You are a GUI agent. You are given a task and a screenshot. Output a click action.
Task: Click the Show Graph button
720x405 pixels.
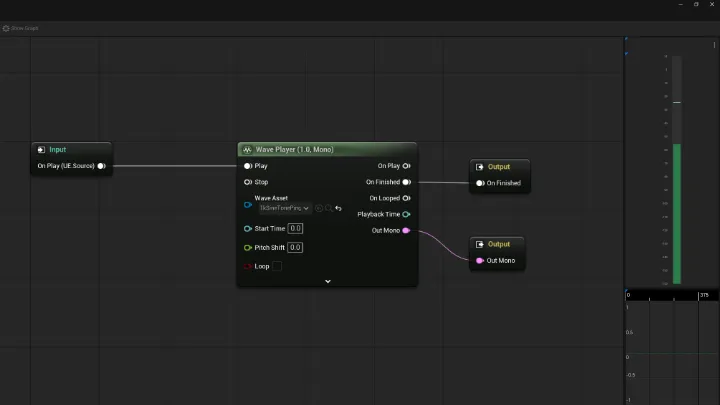tap(21, 28)
